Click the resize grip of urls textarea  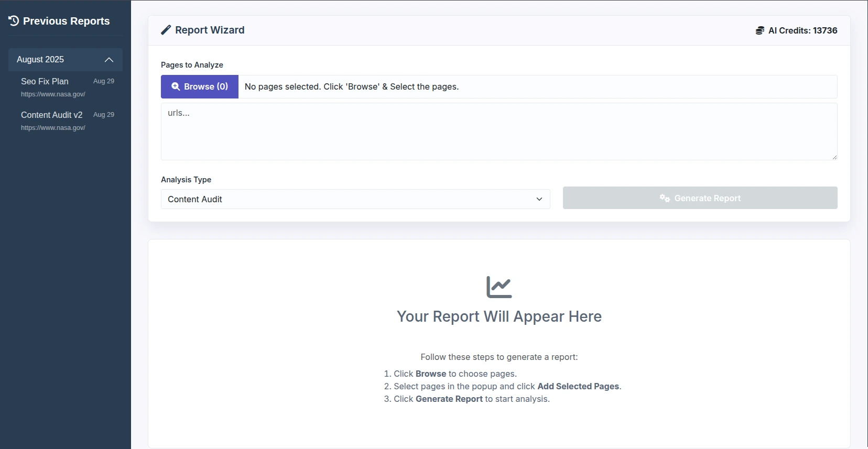(834, 157)
